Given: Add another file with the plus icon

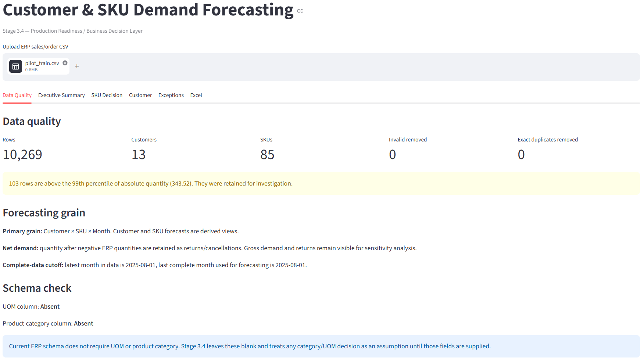Looking at the screenshot, I should (77, 66).
